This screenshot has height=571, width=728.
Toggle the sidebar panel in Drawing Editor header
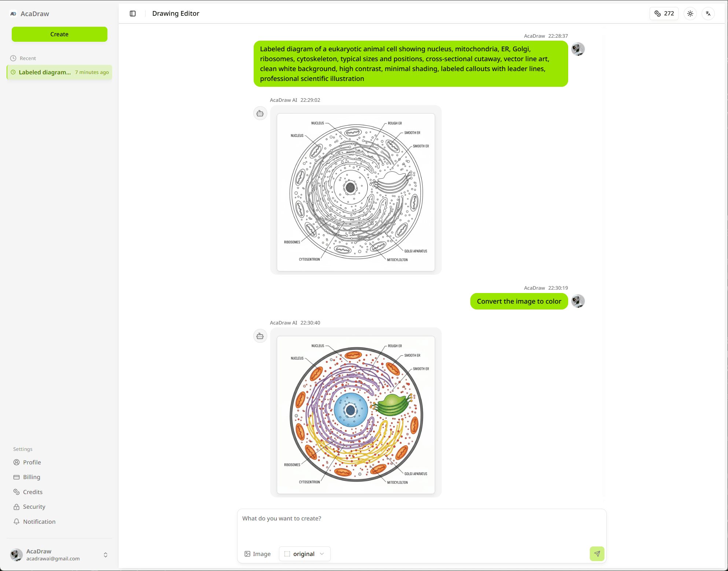(x=132, y=14)
